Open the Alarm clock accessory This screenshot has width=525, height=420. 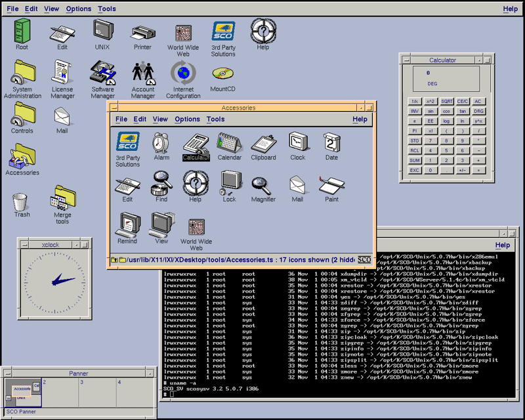(x=161, y=142)
